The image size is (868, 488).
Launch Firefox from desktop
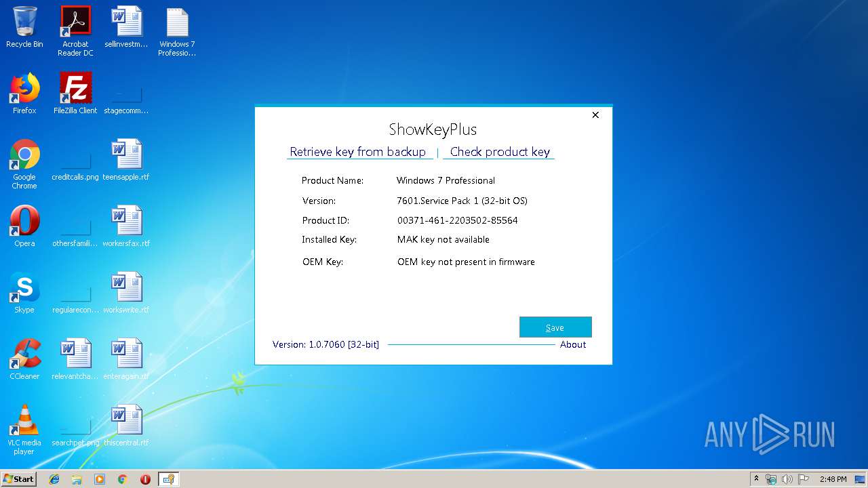pyautogui.click(x=24, y=94)
